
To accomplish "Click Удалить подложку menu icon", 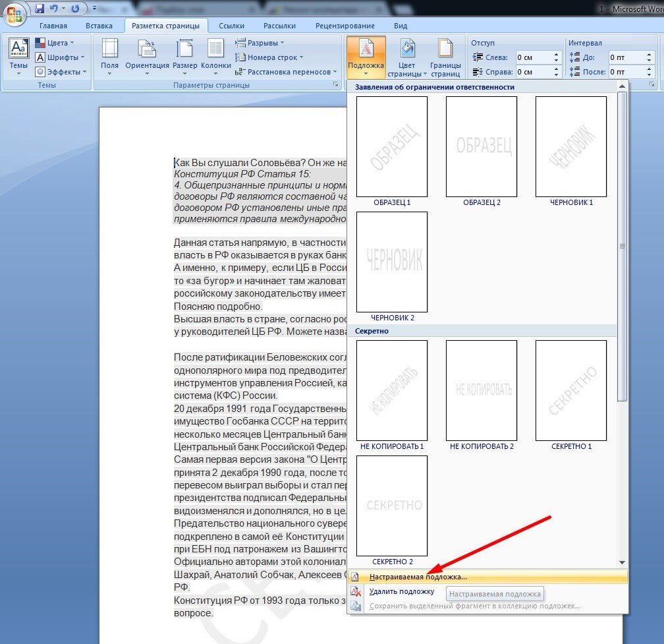I will click(x=356, y=591).
